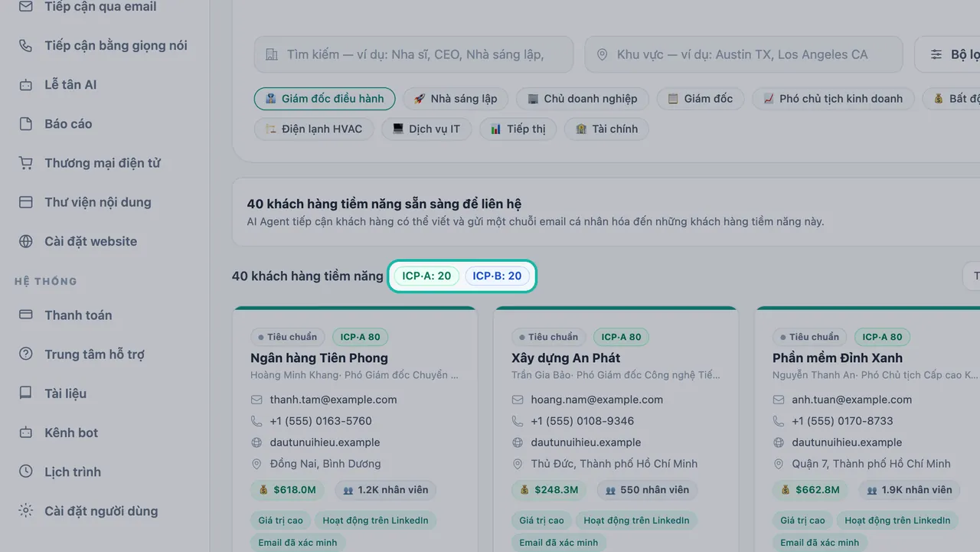Screen dimensions: 980x552
Task: Open the Ngân hàng Tiên Phong lead card
Action: tap(355, 429)
